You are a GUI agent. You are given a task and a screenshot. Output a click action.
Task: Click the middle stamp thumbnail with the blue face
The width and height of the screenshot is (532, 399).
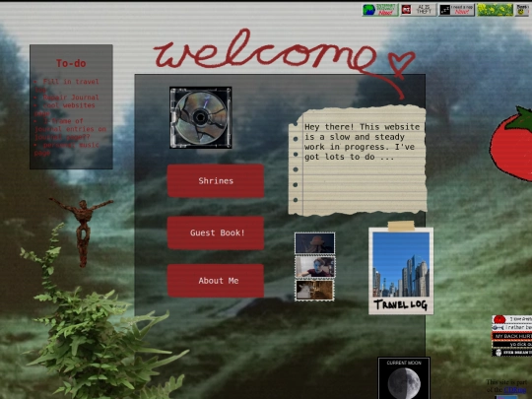tap(314, 267)
